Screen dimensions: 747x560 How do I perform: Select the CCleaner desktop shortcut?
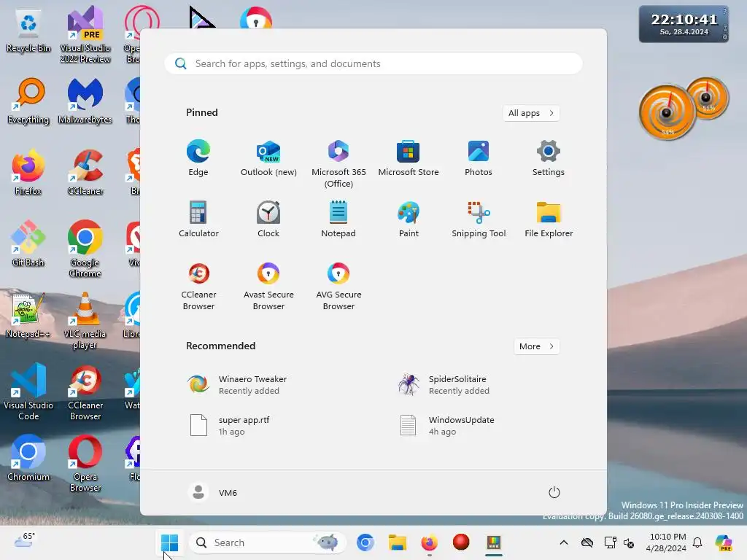(85, 172)
